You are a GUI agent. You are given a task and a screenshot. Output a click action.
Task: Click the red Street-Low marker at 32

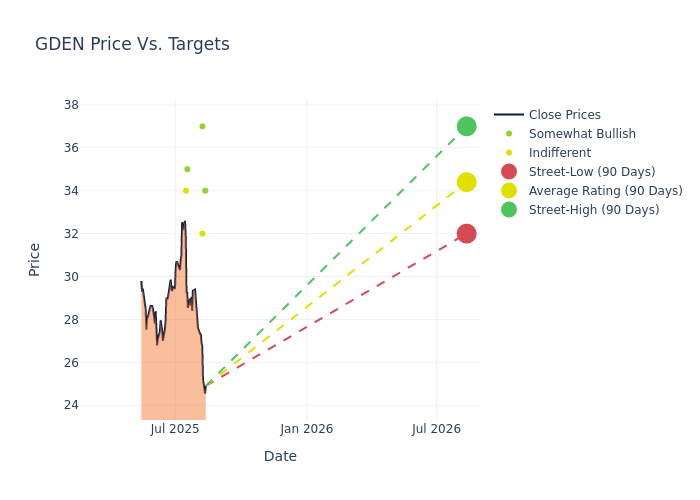pyautogui.click(x=466, y=234)
